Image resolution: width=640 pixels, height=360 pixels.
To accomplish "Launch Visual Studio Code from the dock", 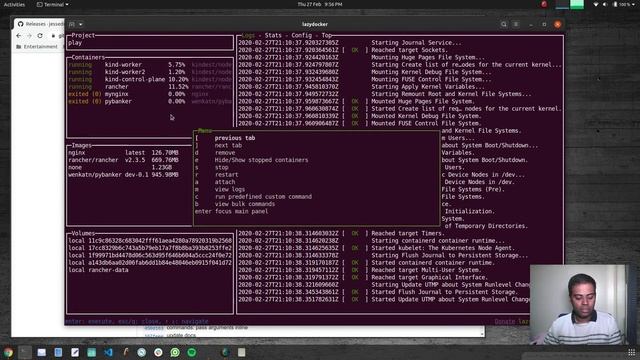I will click(x=108, y=352).
